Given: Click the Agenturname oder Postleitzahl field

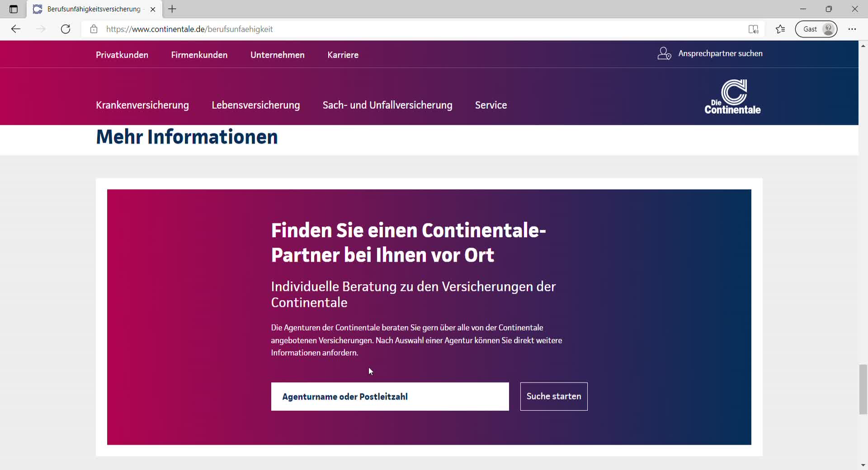Looking at the screenshot, I should point(390,396).
